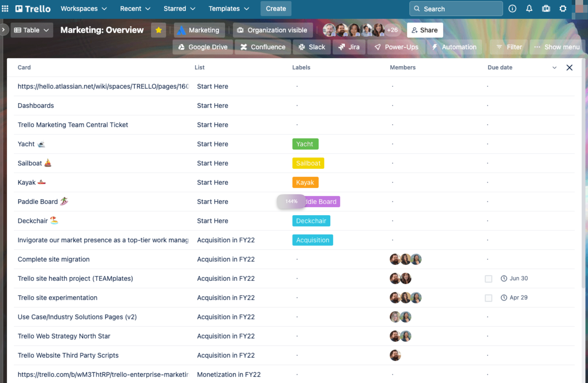588x383 pixels.
Task: Click the information icon in header
Action: pos(512,9)
